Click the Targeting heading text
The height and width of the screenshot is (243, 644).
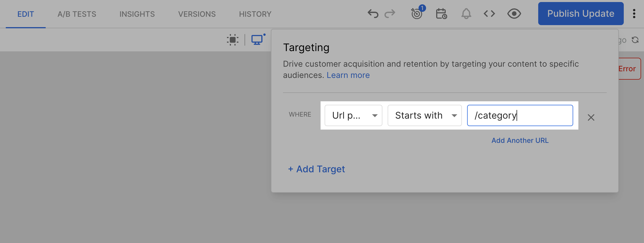306,48
